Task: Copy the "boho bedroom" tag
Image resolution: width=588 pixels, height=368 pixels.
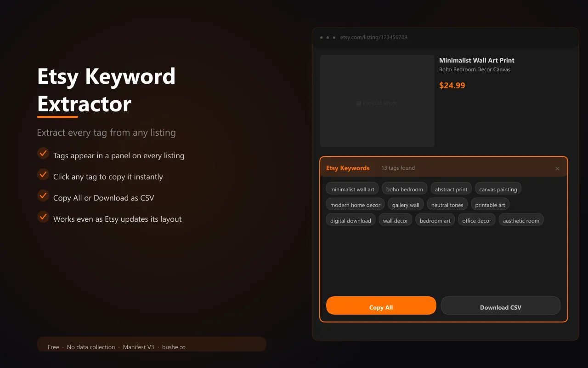Action: point(405,189)
